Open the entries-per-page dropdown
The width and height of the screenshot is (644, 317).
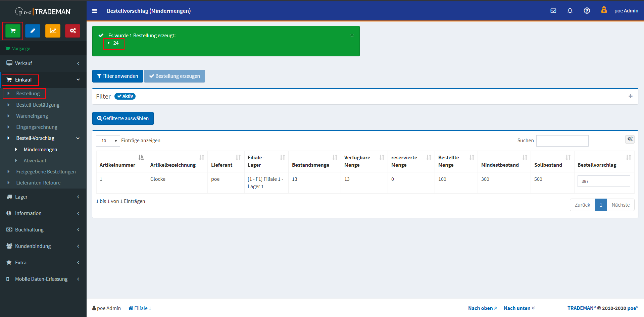(108, 141)
